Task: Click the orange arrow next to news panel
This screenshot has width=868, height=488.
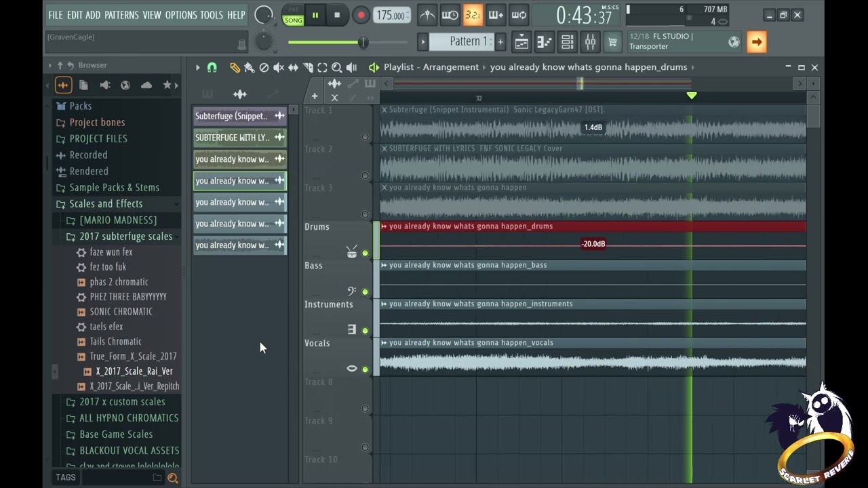Action: tap(756, 42)
